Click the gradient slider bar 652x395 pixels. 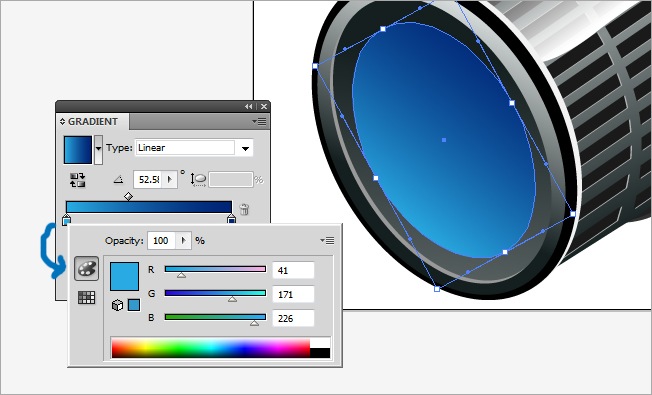149,207
